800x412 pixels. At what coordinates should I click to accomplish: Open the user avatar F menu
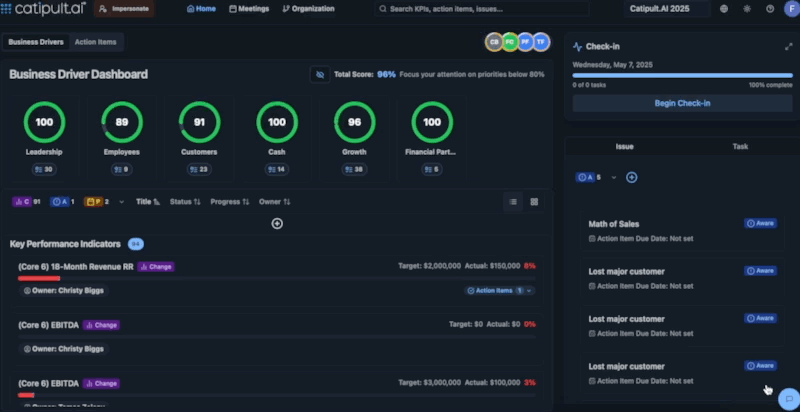[x=790, y=9]
